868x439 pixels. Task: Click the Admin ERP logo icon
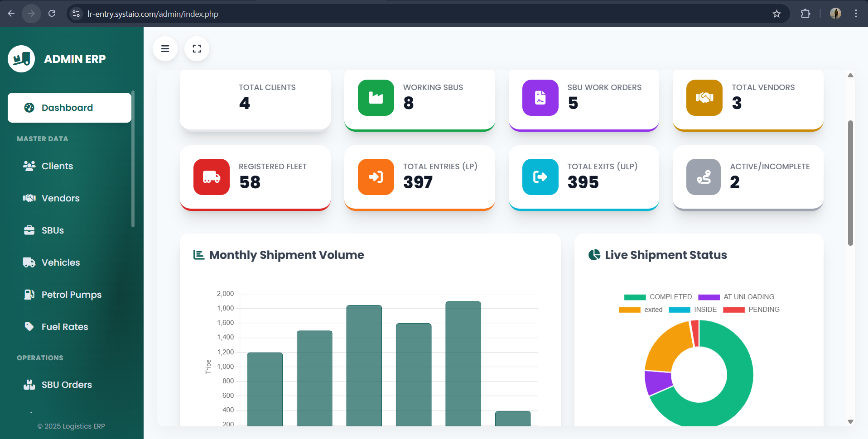[21, 59]
